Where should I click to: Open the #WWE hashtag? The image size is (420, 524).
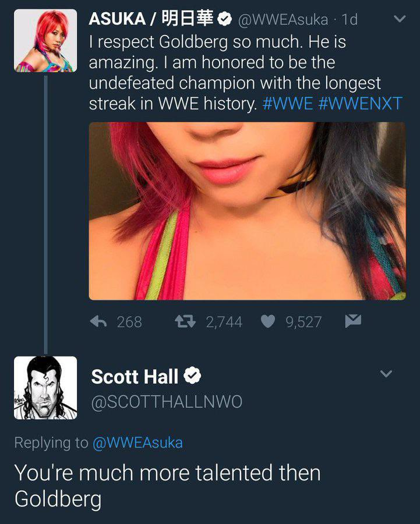coord(288,103)
